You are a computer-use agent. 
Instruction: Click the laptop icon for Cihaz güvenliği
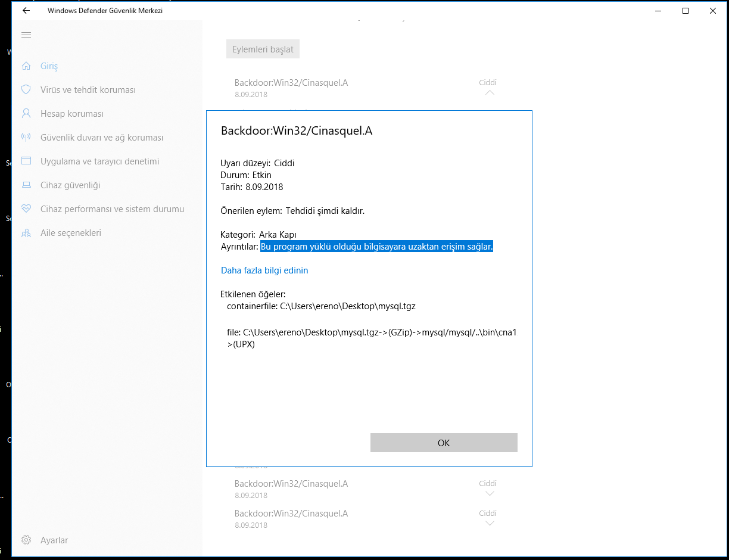[26, 185]
